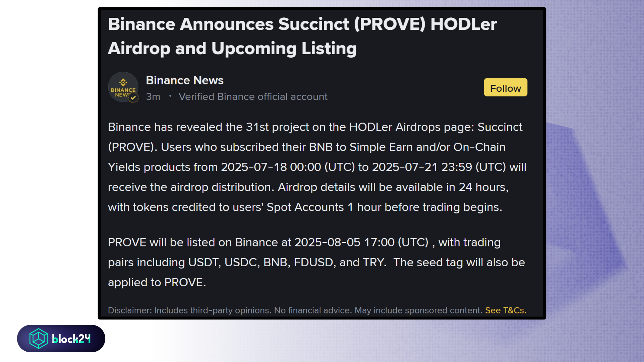
Task: Click the 31st project HODLer Airdrops paragraph
Action: click(317, 167)
